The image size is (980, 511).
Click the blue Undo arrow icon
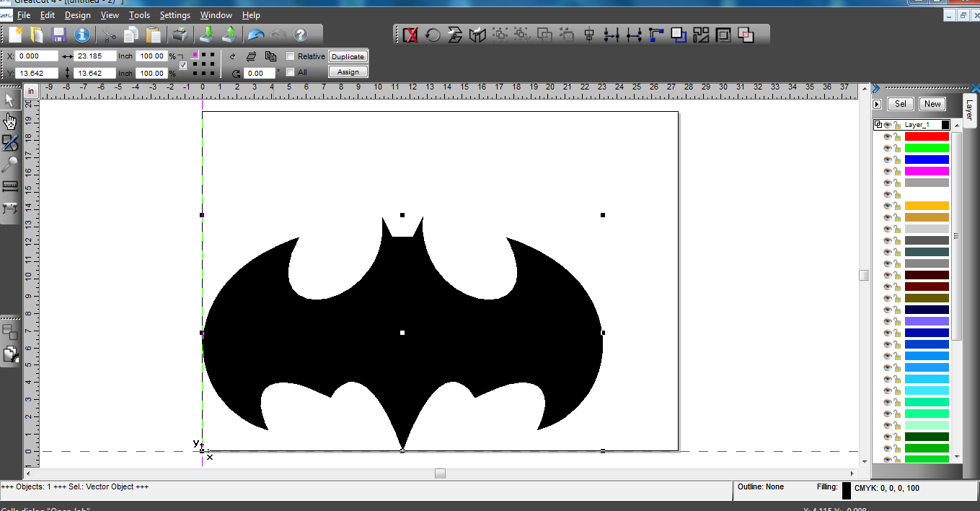[255, 35]
